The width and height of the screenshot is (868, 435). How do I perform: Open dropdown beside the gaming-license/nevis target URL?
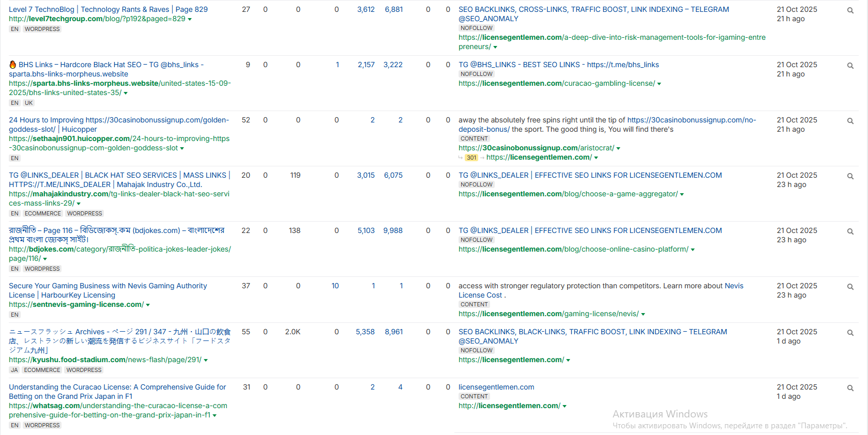click(643, 314)
